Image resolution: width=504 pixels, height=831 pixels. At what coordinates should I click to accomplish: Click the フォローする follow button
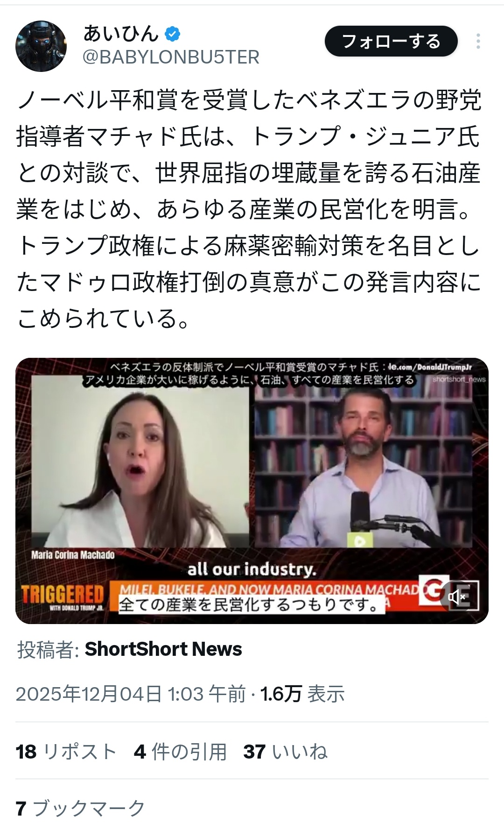(x=391, y=42)
